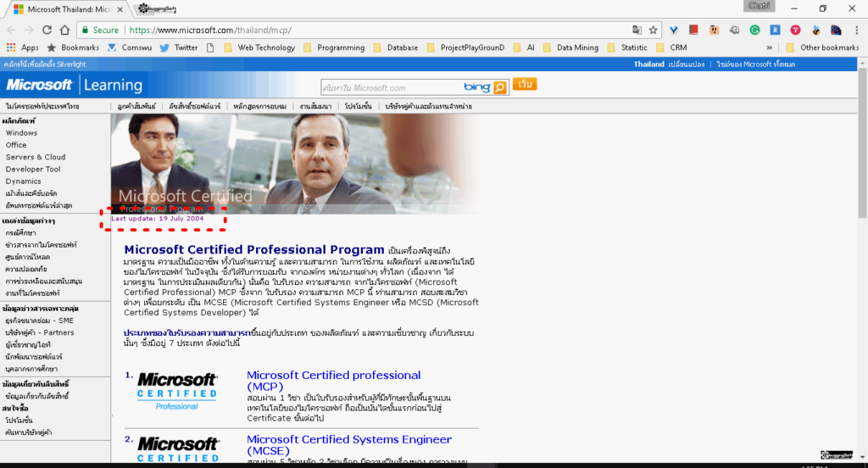The image size is (868, 468).
Task: Click the Bing search magnifier button
Action: pyautogui.click(x=500, y=87)
